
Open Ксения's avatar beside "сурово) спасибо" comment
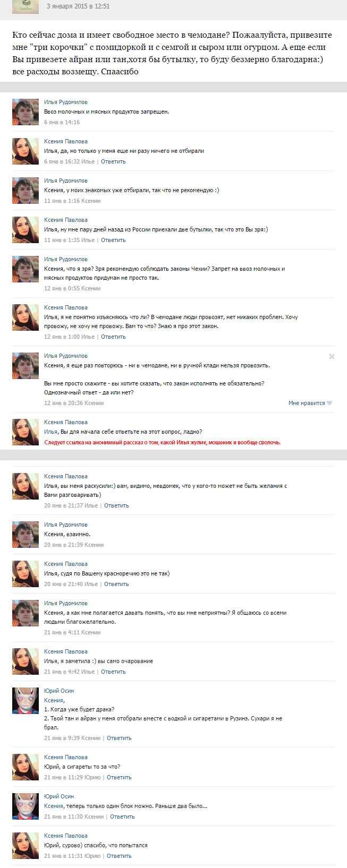(26, 846)
